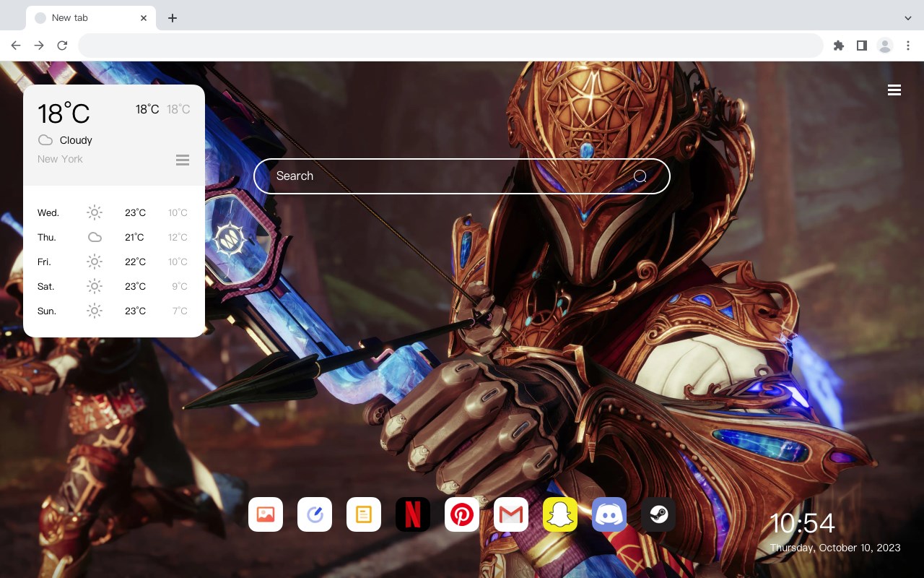924x578 pixels.
Task: Open the page hamburger menu
Action: (894, 90)
